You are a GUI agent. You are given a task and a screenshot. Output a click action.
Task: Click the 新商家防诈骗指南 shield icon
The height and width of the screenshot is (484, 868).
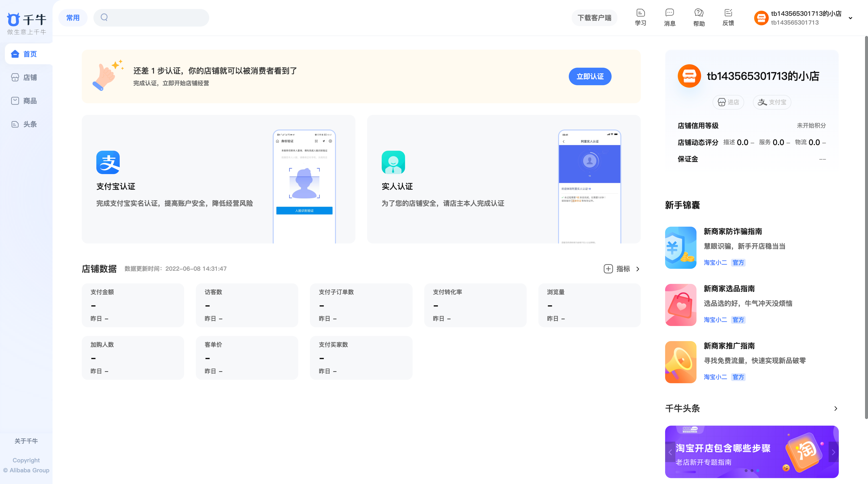tap(681, 248)
